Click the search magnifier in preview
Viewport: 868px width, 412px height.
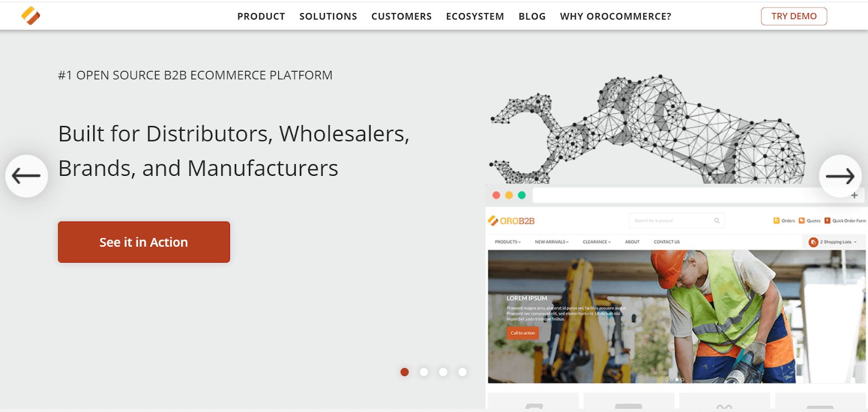tap(717, 220)
